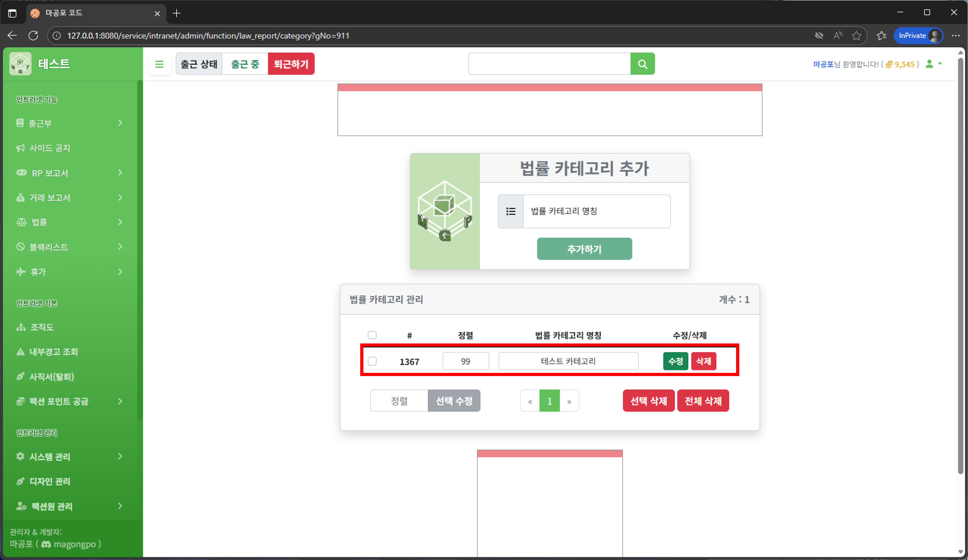Click the 블랙리스트 prohibition icon
The image size is (968, 560).
21,247
